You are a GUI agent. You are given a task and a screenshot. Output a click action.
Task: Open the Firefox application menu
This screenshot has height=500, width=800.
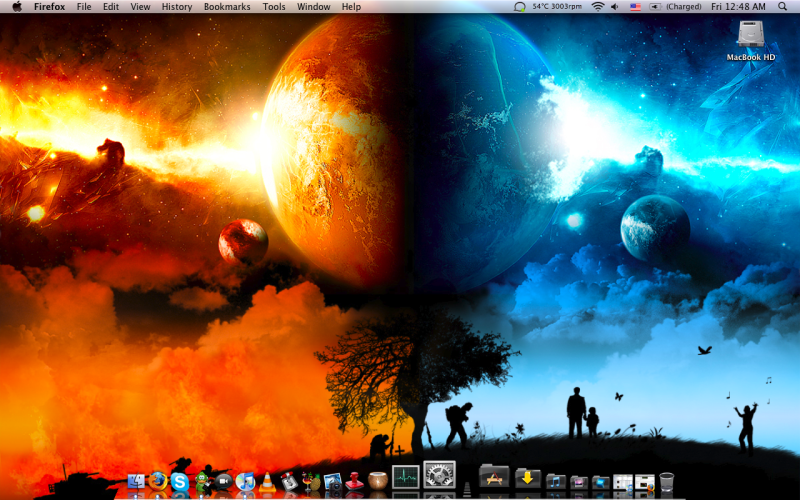[x=49, y=7]
